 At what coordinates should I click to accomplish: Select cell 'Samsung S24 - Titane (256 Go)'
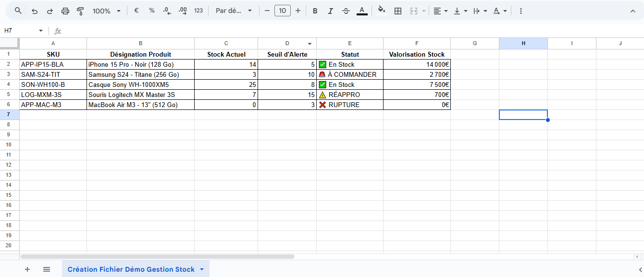140,74
